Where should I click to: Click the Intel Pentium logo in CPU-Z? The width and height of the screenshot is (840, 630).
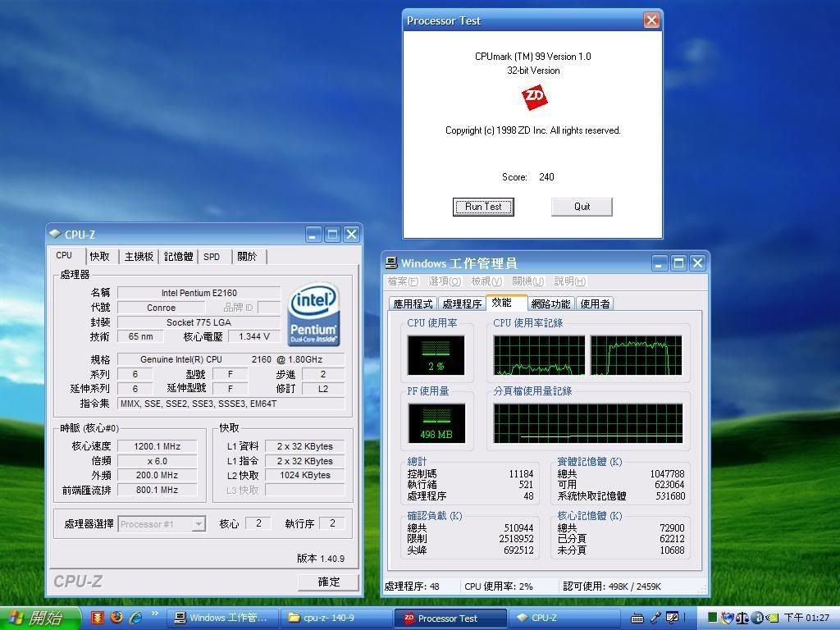tap(314, 315)
